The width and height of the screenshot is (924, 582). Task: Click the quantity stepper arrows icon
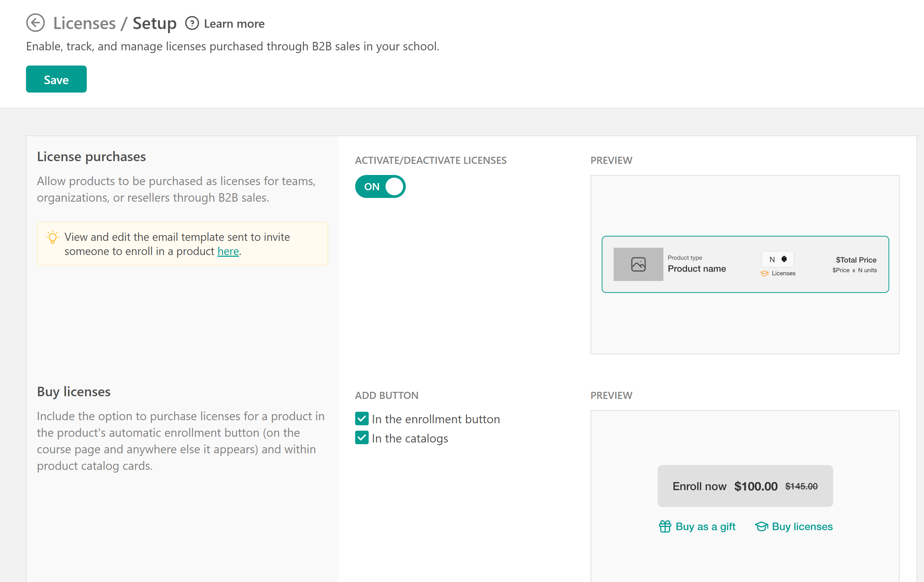(784, 259)
